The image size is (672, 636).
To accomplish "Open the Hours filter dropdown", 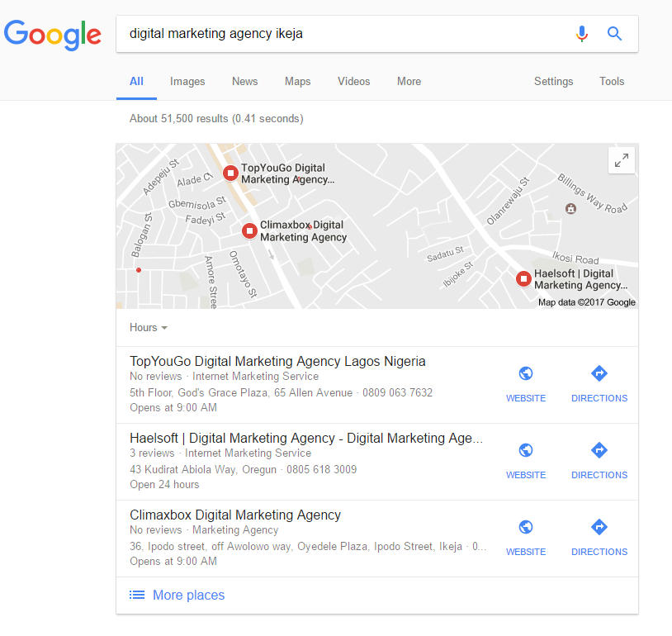I will [x=149, y=328].
